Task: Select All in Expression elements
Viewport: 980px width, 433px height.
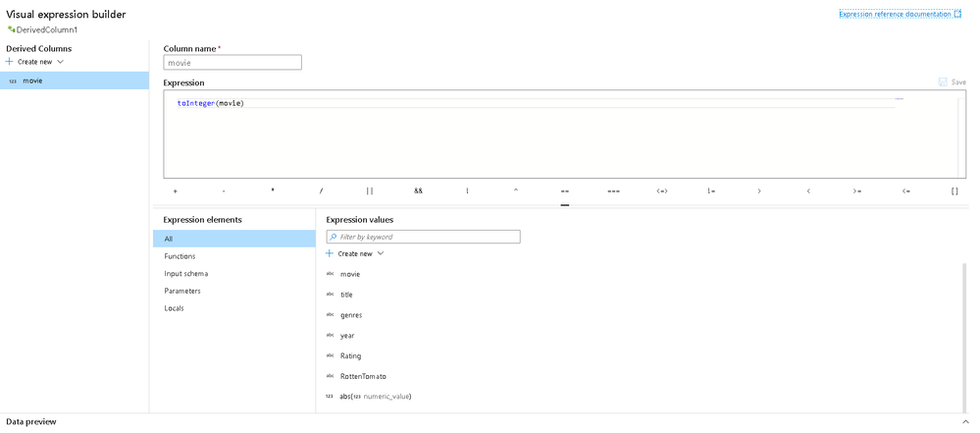Action: 233,239
